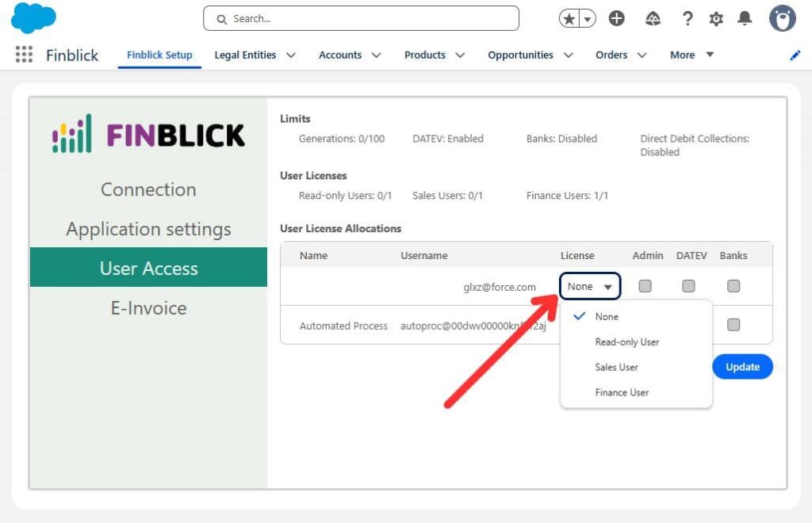Expand the Accounts chevron menu
This screenshot has width=812, height=523.
pos(377,55)
